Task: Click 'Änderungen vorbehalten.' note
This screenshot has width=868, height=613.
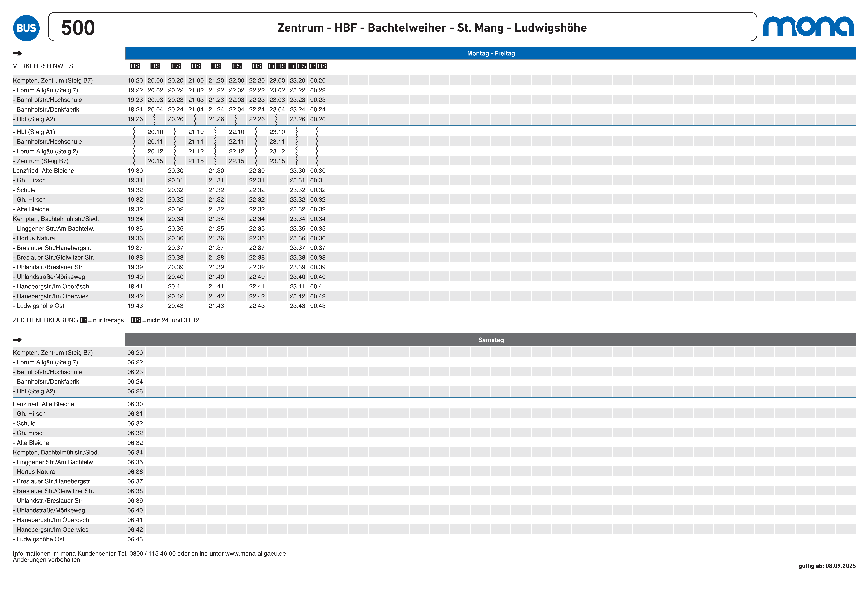Action: [47, 560]
